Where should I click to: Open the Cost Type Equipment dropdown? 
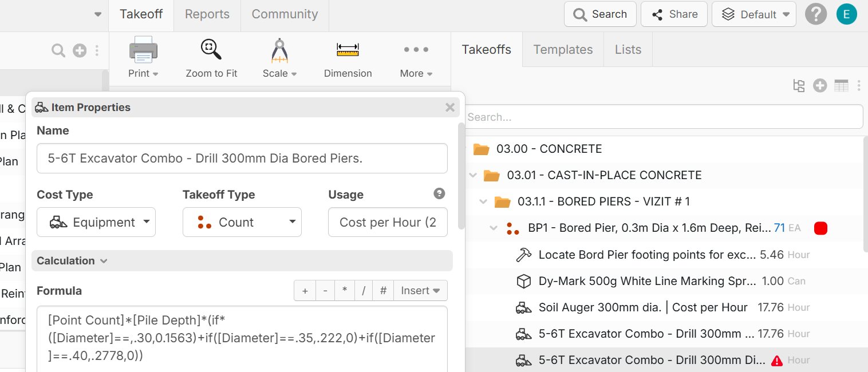pyautogui.click(x=96, y=222)
